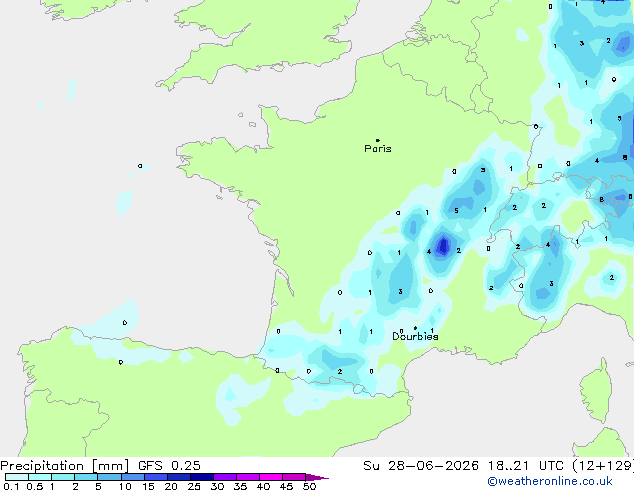Click the dark blue precipitation peak near value 4
This screenshot has width=634, height=490.
tap(444, 245)
